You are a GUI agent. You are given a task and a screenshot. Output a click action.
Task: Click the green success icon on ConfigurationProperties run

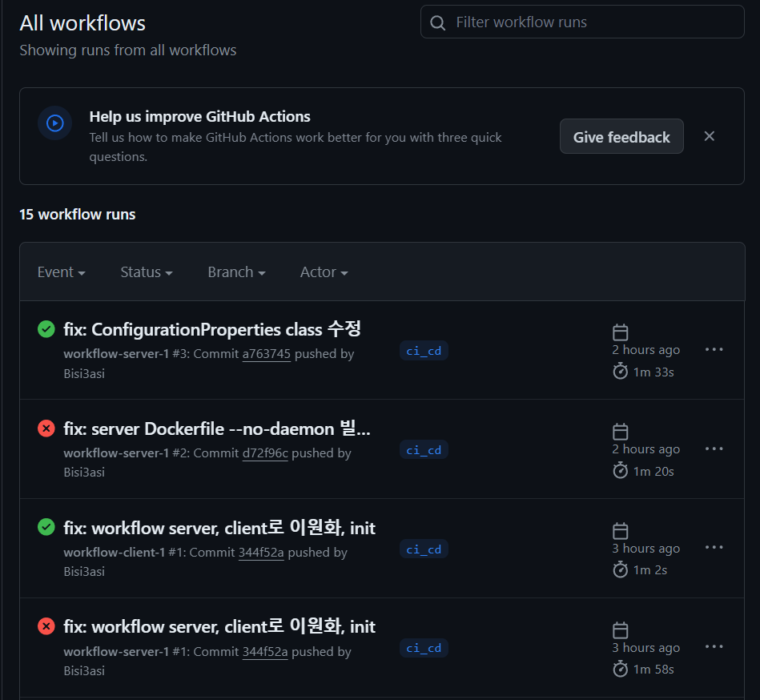[46, 328]
